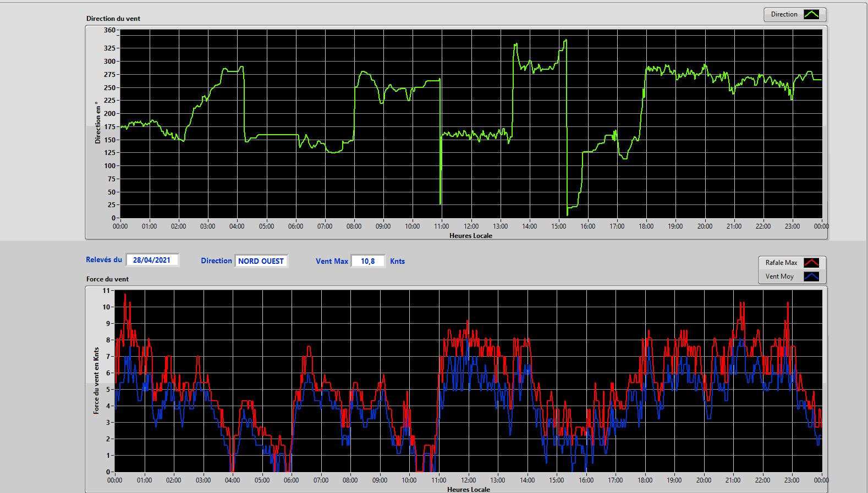
Task: Click the Direction legend line icon
Action: pos(811,14)
